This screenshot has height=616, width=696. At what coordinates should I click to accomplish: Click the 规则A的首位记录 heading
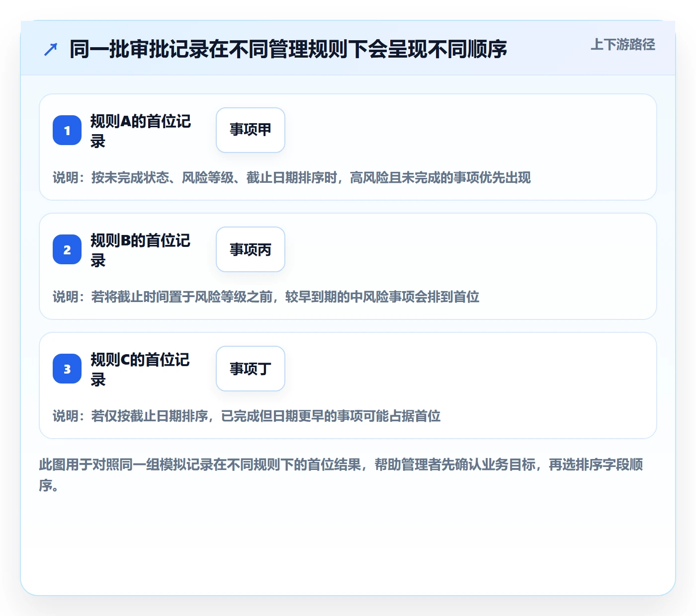pyautogui.click(x=141, y=131)
